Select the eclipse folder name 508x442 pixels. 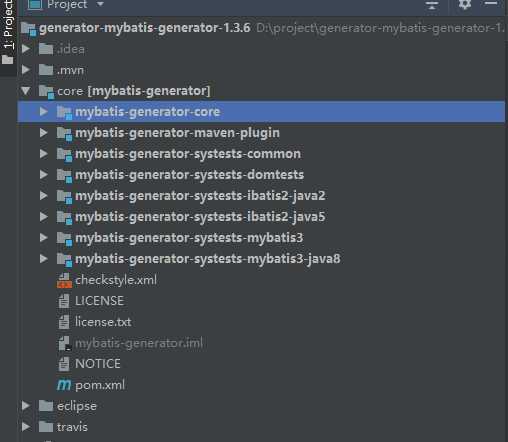point(77,406)
